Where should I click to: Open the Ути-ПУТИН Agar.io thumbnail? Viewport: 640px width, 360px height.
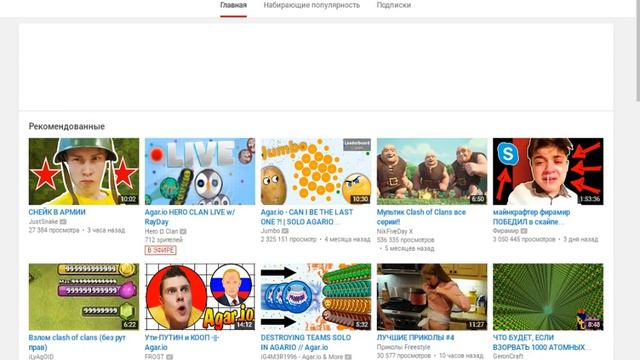(200, 297)
